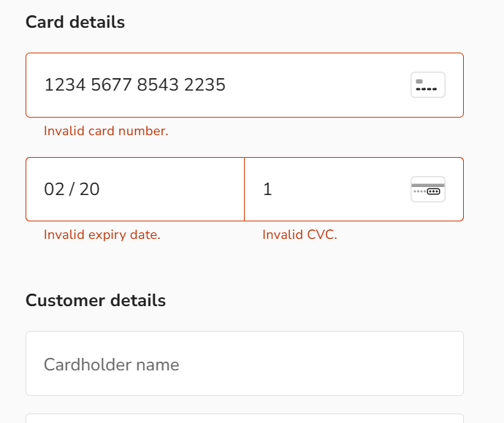Click the 'Cardholder name' placeholder text
The width and height of the screenshot is (504, 423).
pyautogui.click(x=112, y=365)
